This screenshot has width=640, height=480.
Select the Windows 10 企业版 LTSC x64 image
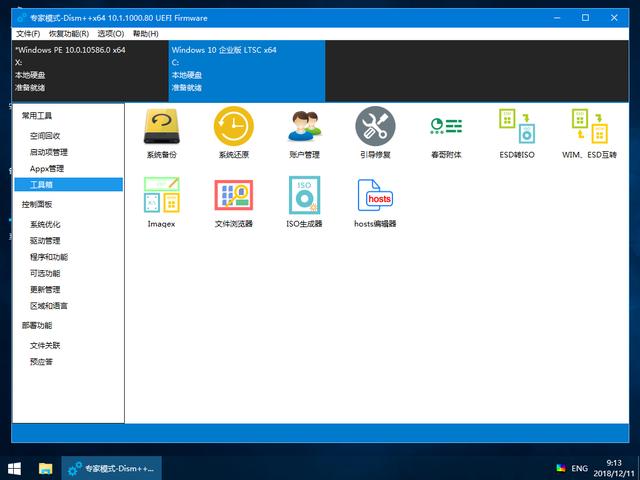[247, 71]
